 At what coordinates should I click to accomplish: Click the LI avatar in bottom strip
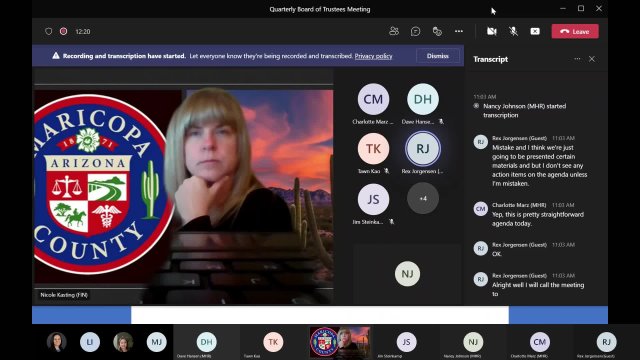coord(90,342)
